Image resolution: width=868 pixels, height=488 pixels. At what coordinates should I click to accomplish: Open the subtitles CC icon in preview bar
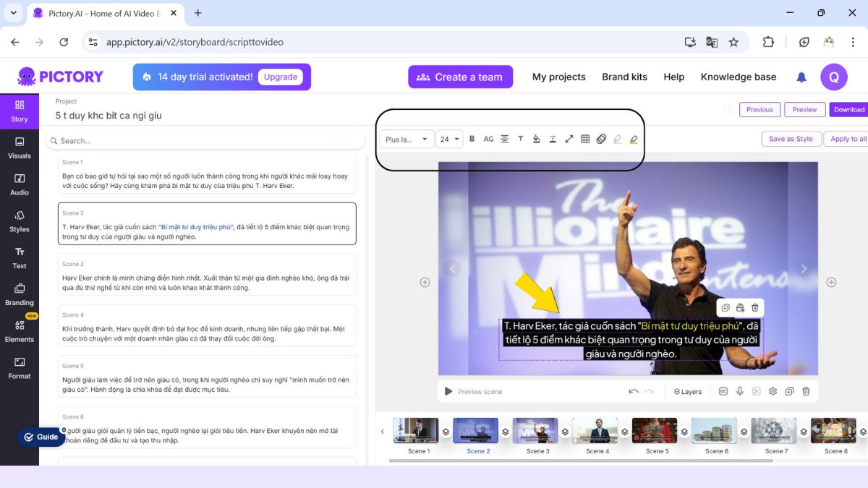pos(723,391)
